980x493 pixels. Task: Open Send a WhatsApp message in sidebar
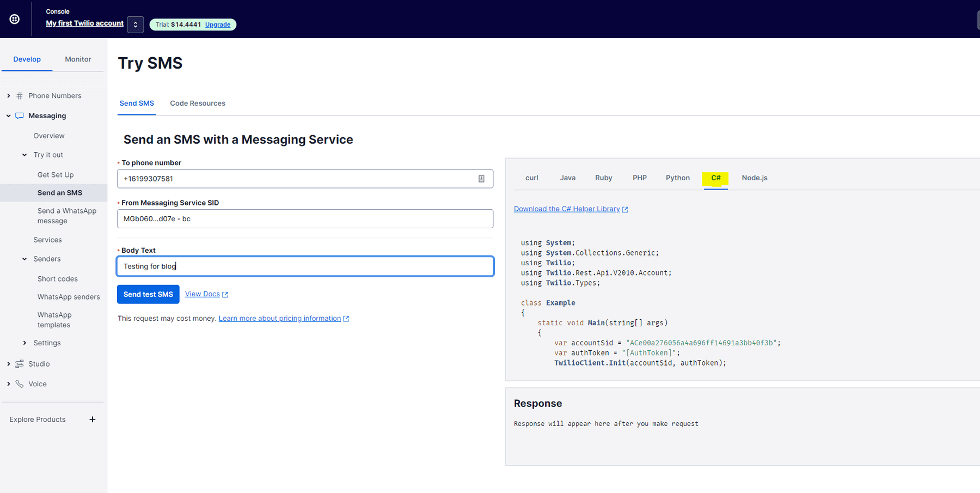point(67,216)
